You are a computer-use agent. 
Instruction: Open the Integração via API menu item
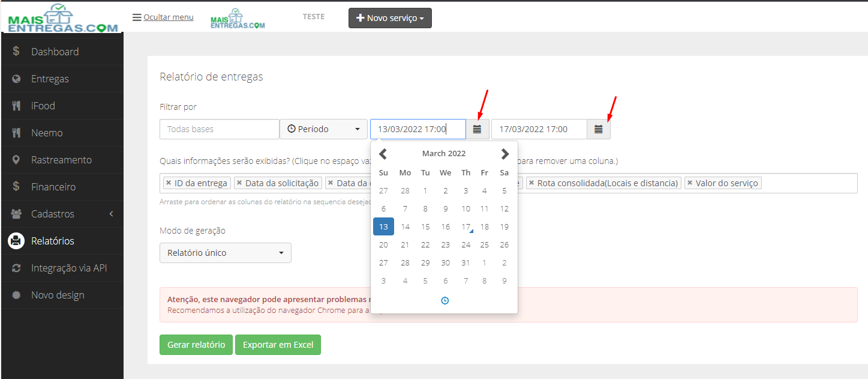click(62, 268)
